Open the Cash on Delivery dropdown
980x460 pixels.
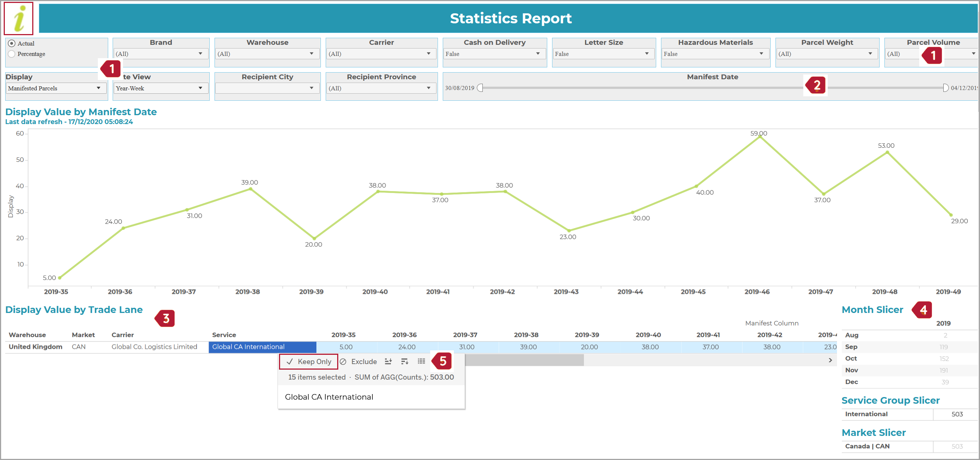click(494, 54)
